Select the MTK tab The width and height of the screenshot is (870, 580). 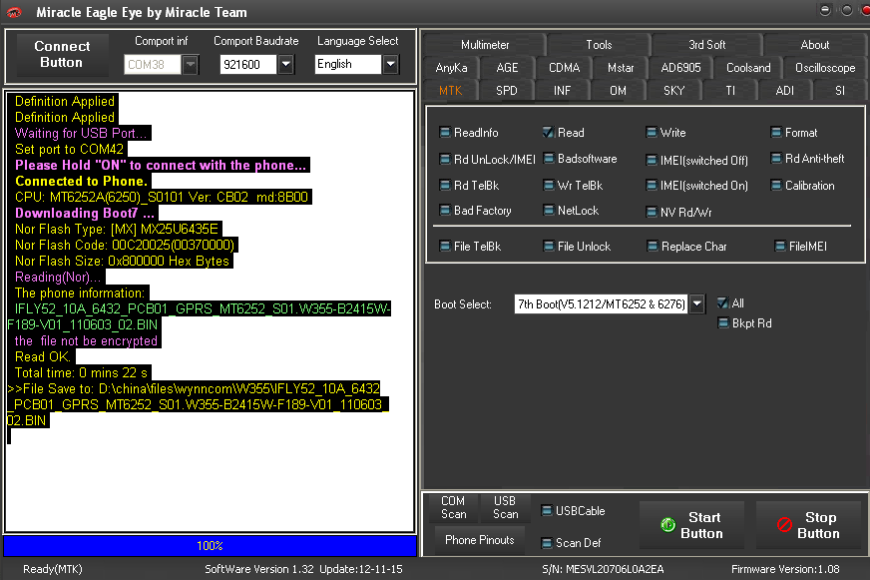pyautogui.click(x=451, y=90)
